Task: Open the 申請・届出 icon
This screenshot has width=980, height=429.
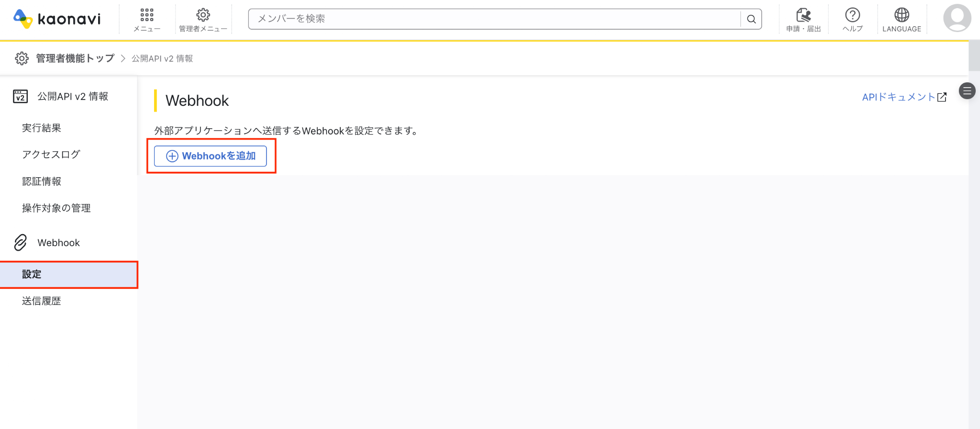Action: tap(803, 15)
